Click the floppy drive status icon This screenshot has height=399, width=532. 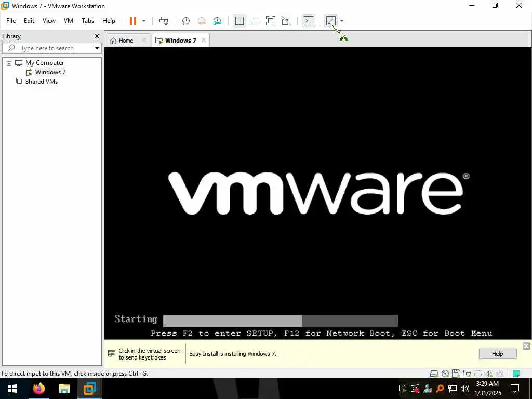(x=456, y=374)
